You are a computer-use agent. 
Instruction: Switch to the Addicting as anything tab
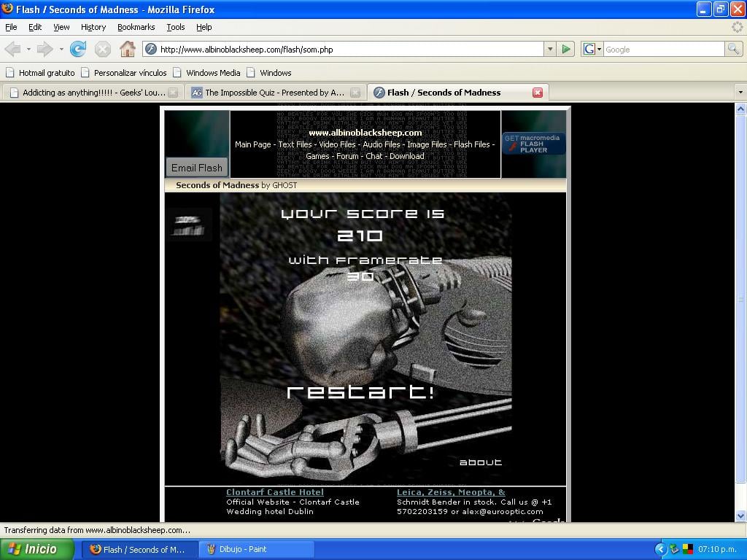pos(93,93)
